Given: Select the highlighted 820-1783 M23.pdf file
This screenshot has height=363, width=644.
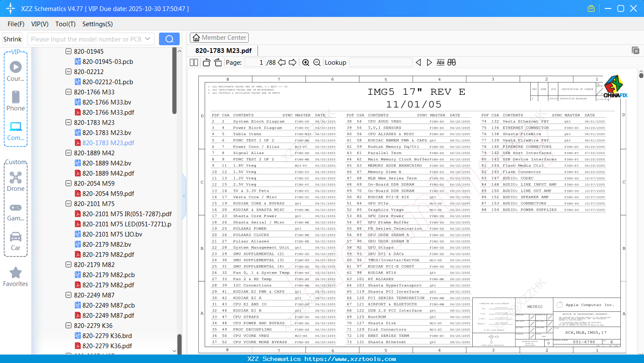Looking at the screenshot, I should coord(104,143).
